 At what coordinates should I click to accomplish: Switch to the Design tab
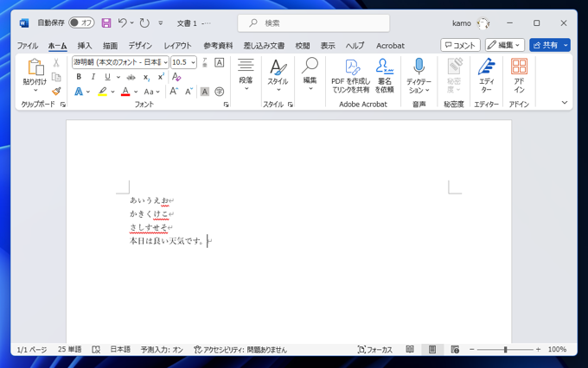[x=140, y=46]
